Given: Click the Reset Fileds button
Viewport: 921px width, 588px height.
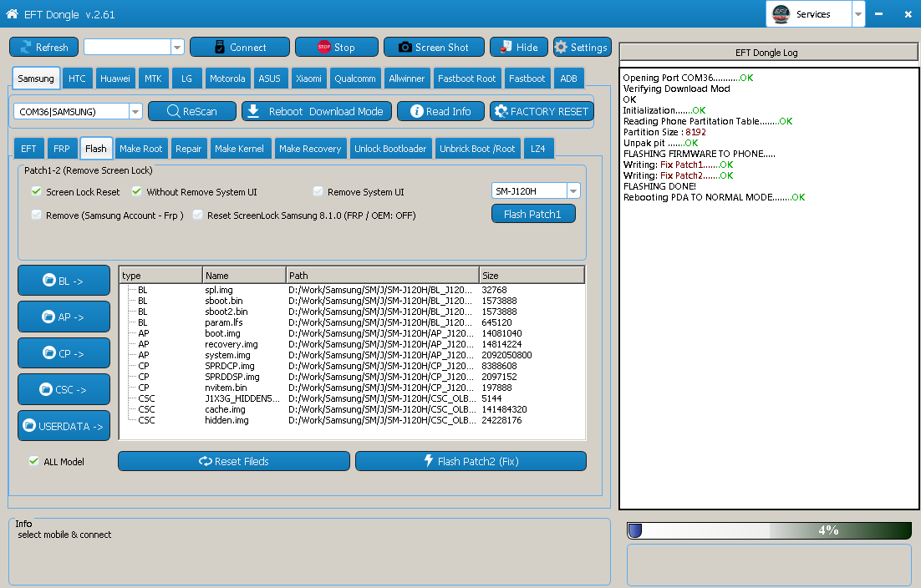Looking at the screenshot, I should tap(234, 461).
